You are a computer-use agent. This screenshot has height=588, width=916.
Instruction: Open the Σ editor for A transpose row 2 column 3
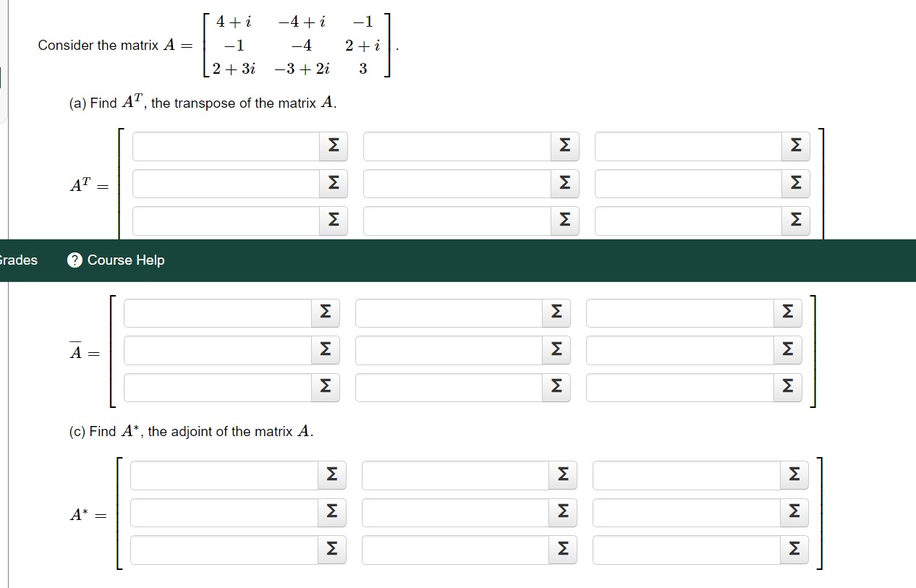(794, 183)
